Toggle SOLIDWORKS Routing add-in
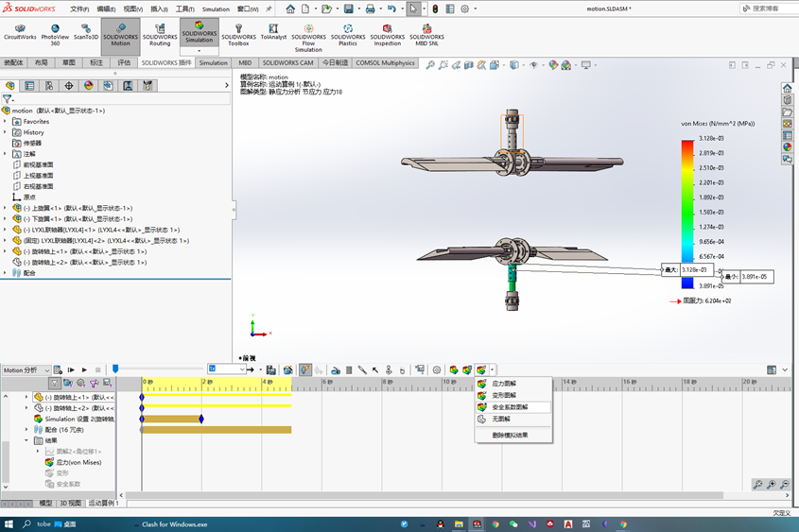This screenshot has width=799, height=532. [160, 35]
